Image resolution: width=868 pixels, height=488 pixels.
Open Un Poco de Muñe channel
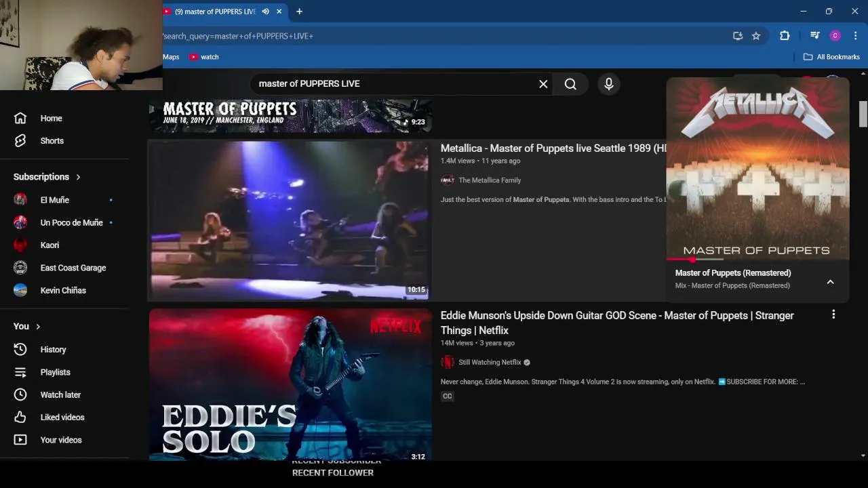pyautogui.click(x=71, y=222)
